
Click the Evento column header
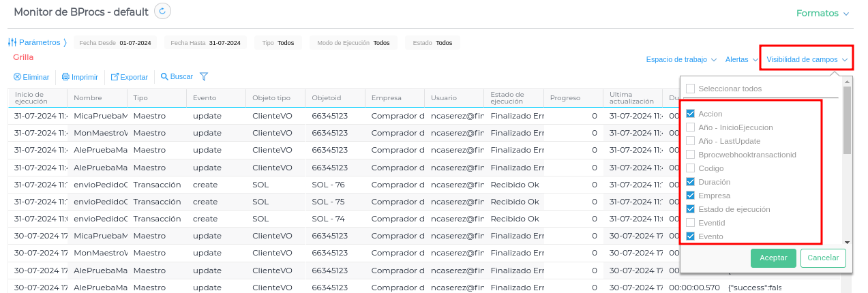pos(216,98)
